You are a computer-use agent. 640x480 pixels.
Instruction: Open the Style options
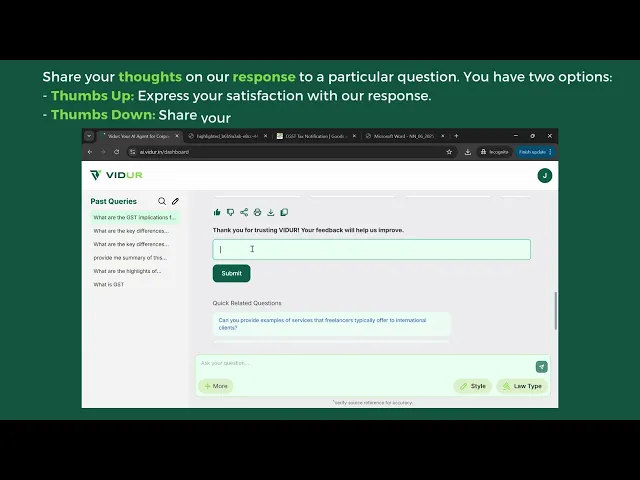[x=473, y=386]
